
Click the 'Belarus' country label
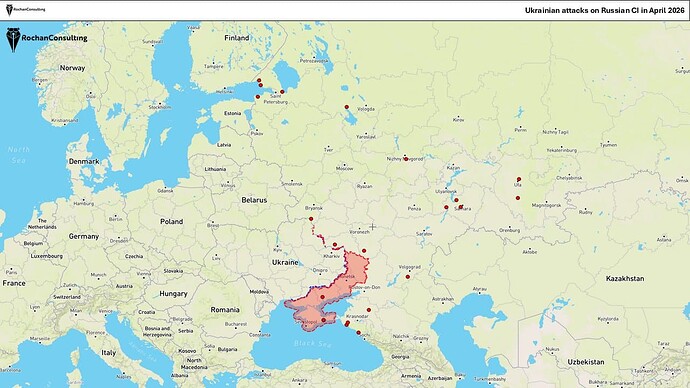click(x=254, y=200)
